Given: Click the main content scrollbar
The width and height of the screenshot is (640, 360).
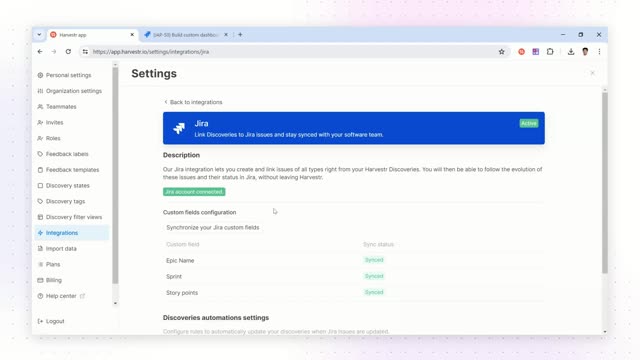Looking at the screenshot, I should point(604,183).
